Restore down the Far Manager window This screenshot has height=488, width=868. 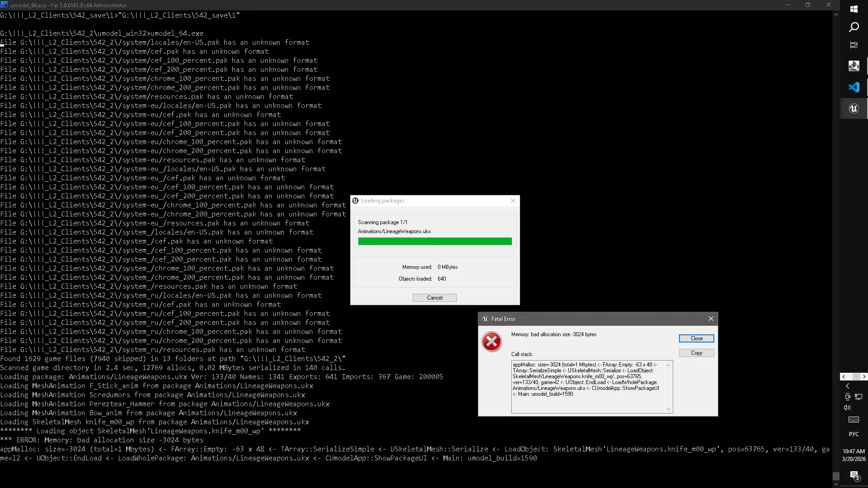[808, 5]
